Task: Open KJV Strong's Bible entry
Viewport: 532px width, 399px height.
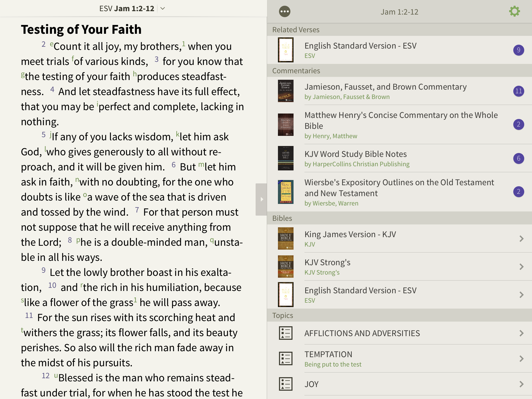Action: click(400, 267)
